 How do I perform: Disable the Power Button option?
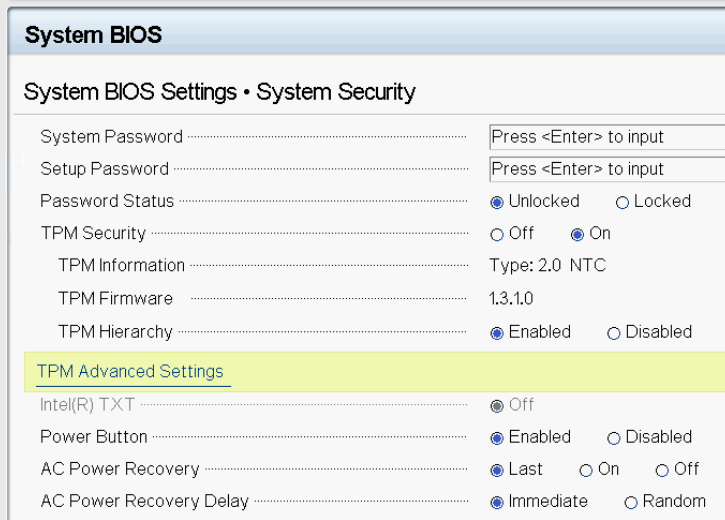pyautogui.click(x=614, y=438)
